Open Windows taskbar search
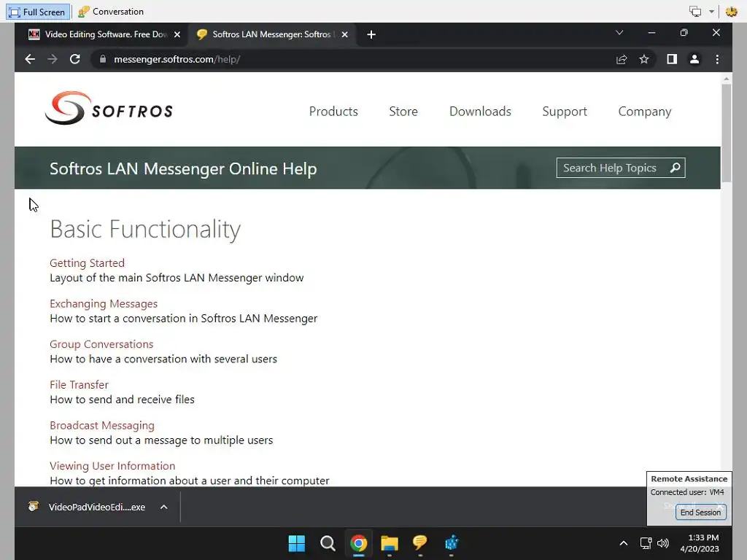 [x=328, y=542]
